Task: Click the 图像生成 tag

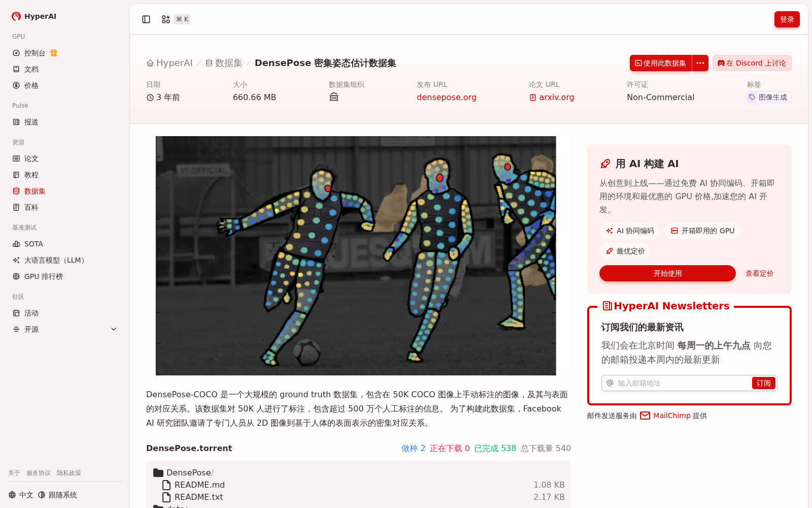Action: coord(769,97)
